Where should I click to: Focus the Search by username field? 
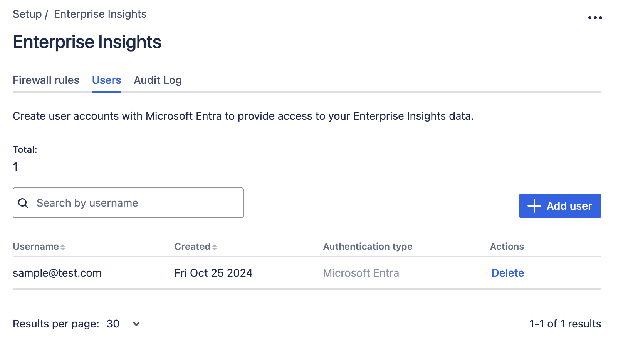(135, 203)
